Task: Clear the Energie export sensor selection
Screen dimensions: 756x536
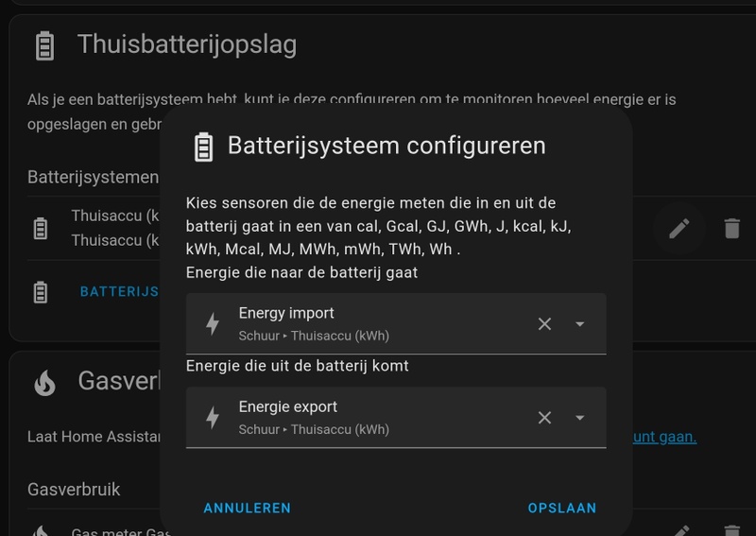Action: [544, 418]
